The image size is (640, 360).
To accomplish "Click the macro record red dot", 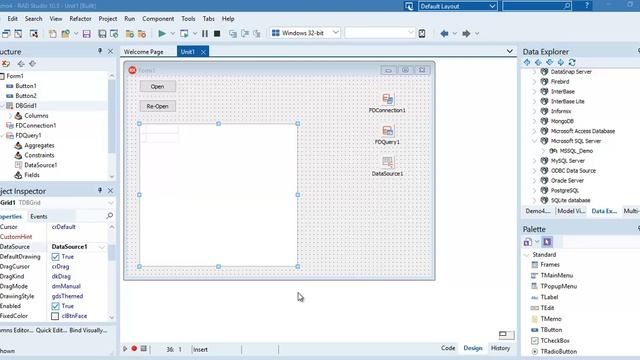I will (134, 349).
